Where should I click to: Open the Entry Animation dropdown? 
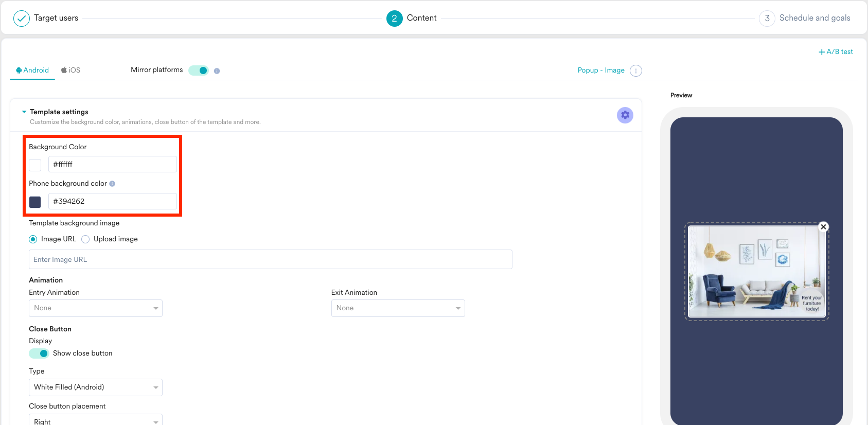tap(96, 308)
